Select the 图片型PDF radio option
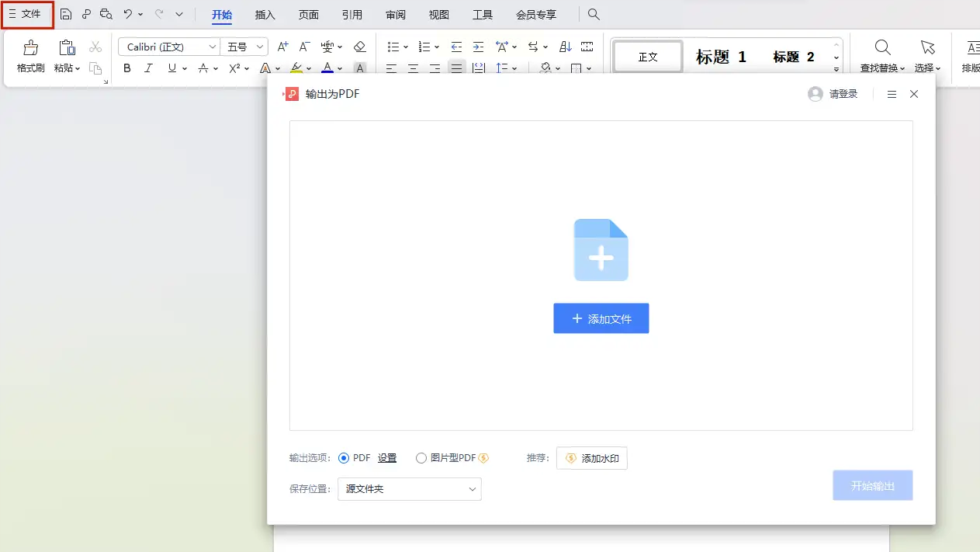 coord(421,458)
